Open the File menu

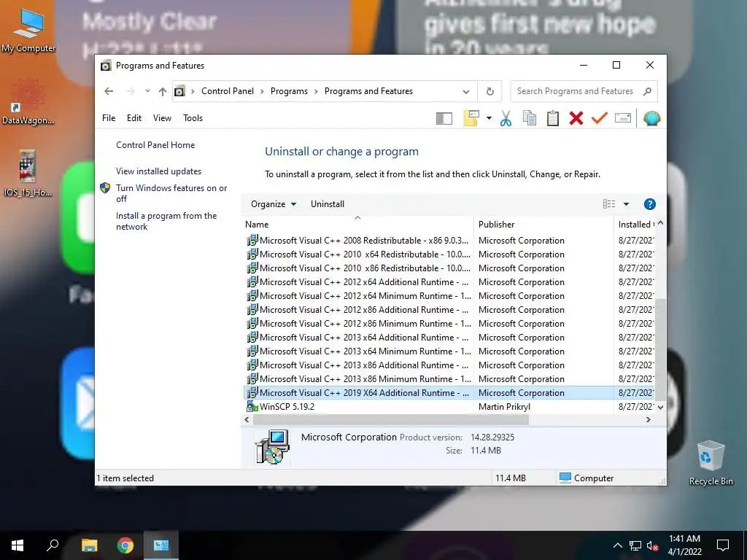point(109,118)
